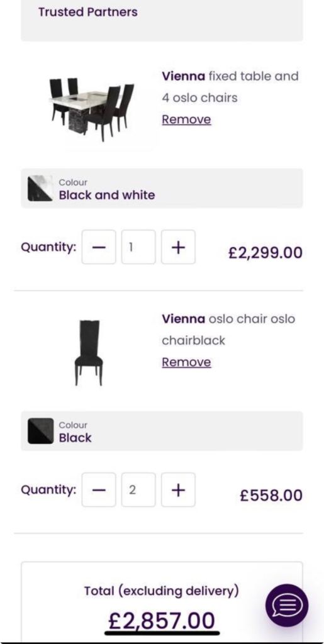This screenshot has height=644, width=324.
Task: Increase quantity of Vienna table set
Action: [178, 247]
